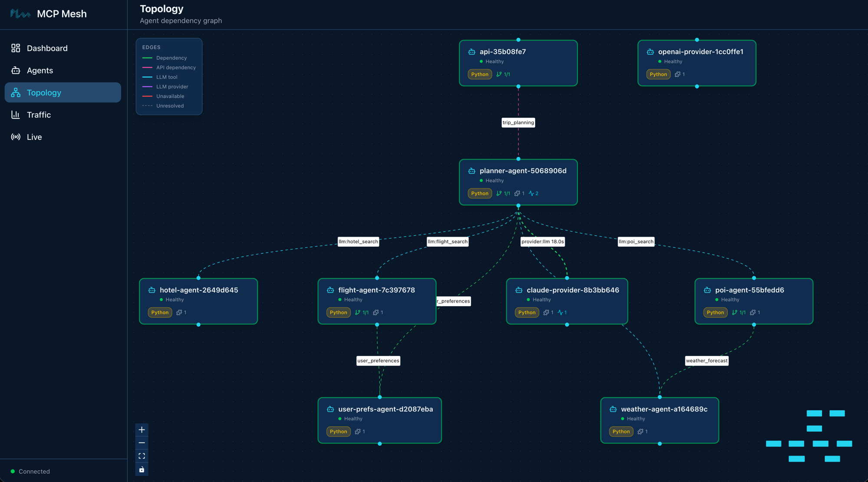Click the robot icon on planner-agent-5068906d

coord(472,171)
